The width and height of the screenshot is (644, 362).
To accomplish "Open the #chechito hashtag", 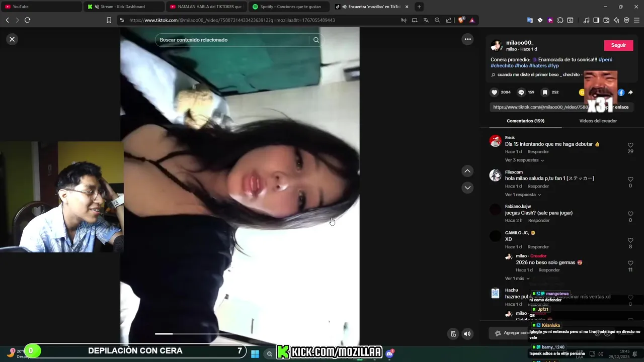I will point(502,66).
